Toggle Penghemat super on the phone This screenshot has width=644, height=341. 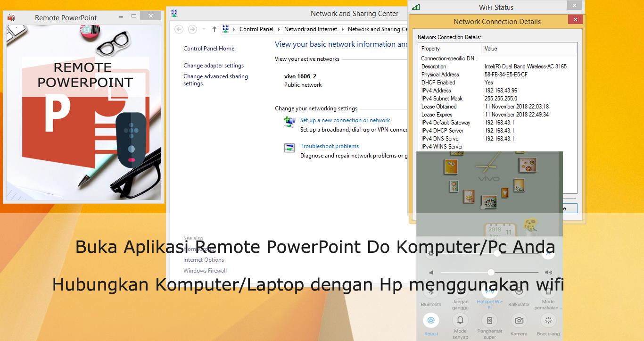(x=489, y=326)
